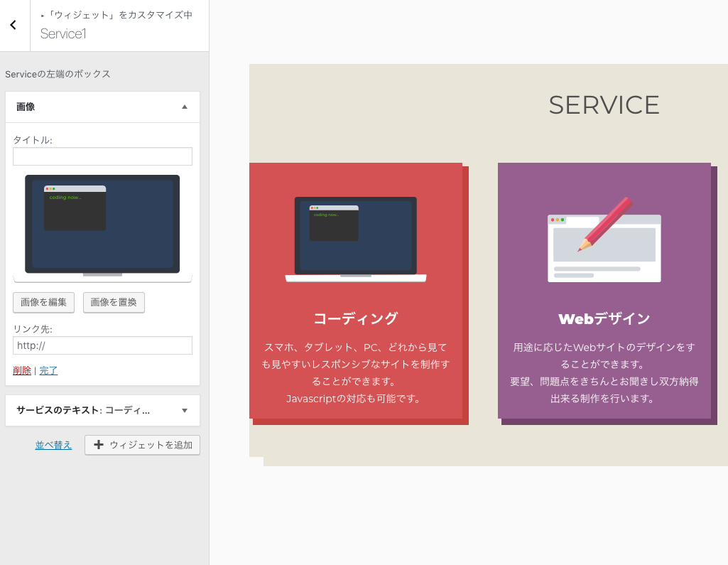Viewport: 728px width, 565px height.
Task: Click the Webデザイン card heading
Action: pyautogui.click(x=604, y=318)
